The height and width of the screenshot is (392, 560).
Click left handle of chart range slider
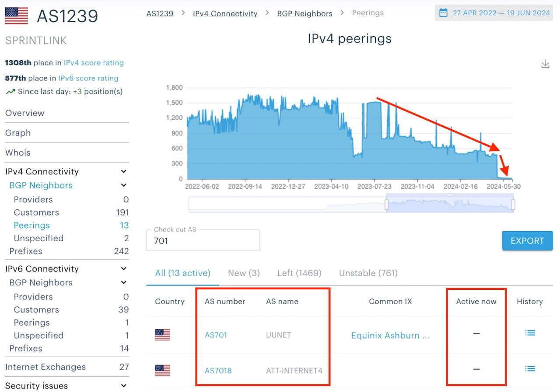coord(386,205)
